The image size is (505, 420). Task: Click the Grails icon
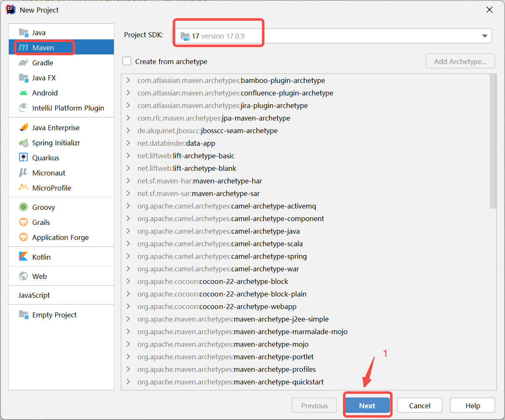coord(23,222)
